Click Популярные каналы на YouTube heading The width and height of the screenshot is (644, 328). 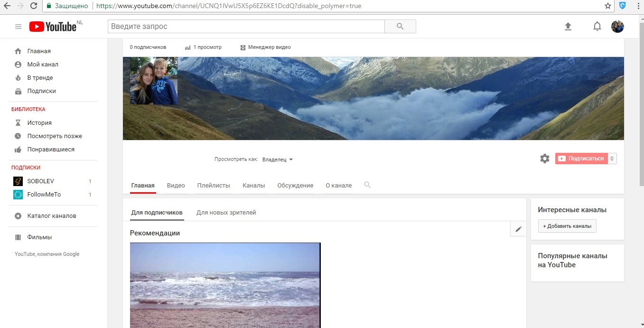click(x=573, y=260)
